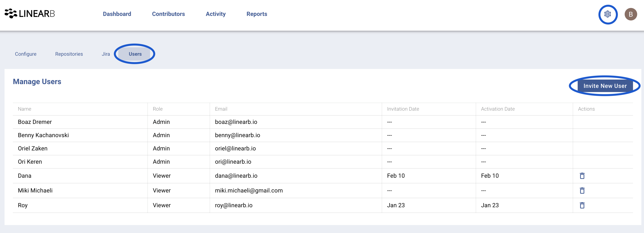Delete user Roy with trash icon
The width and height of the screenshot is (644, 233).
[x=582, y=205]
